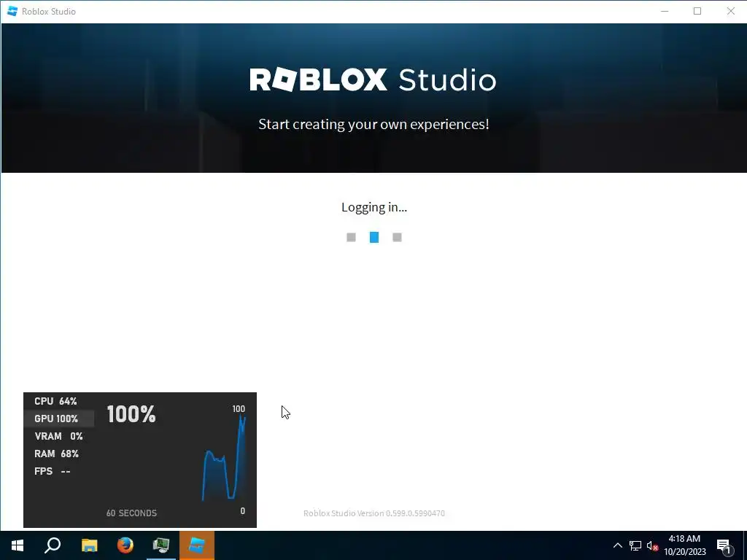Viewport: 747px width, 560px height.
Task: Open Firefox from the taskbar
Action: [x=125, y=545]
